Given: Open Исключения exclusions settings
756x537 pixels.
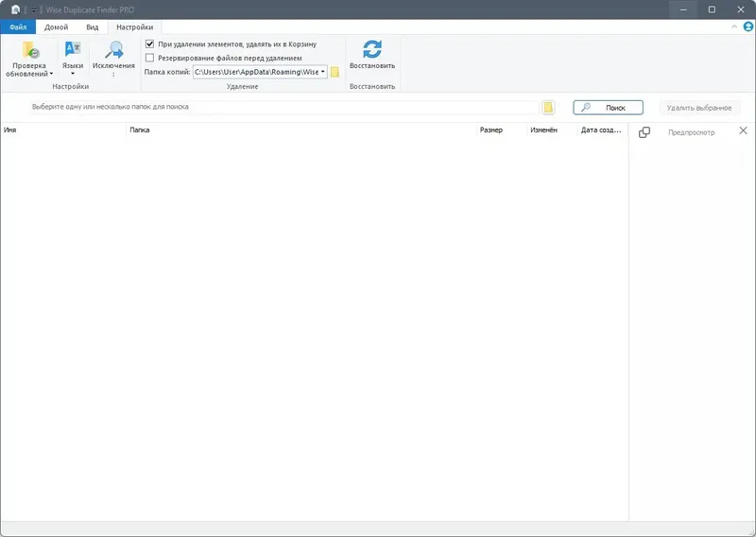Looking at the screenshot, I should (113, 59).
